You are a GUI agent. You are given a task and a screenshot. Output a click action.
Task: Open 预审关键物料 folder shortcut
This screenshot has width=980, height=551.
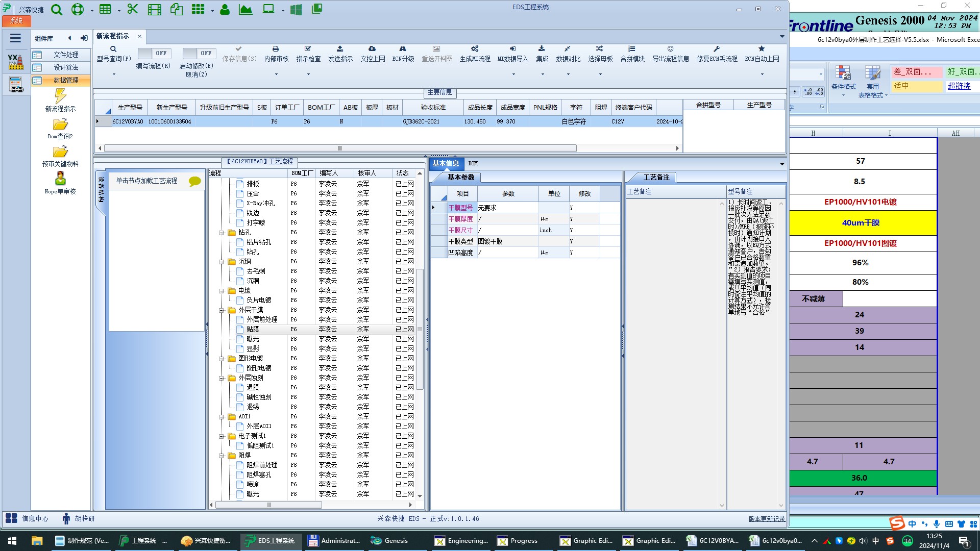click(x=60, y=156)
